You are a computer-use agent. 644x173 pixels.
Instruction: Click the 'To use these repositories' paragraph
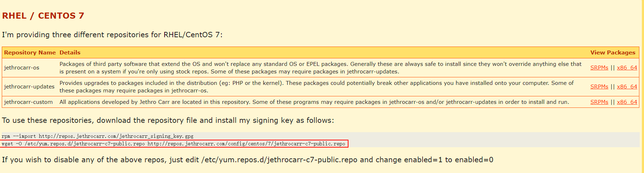(168, 120)
